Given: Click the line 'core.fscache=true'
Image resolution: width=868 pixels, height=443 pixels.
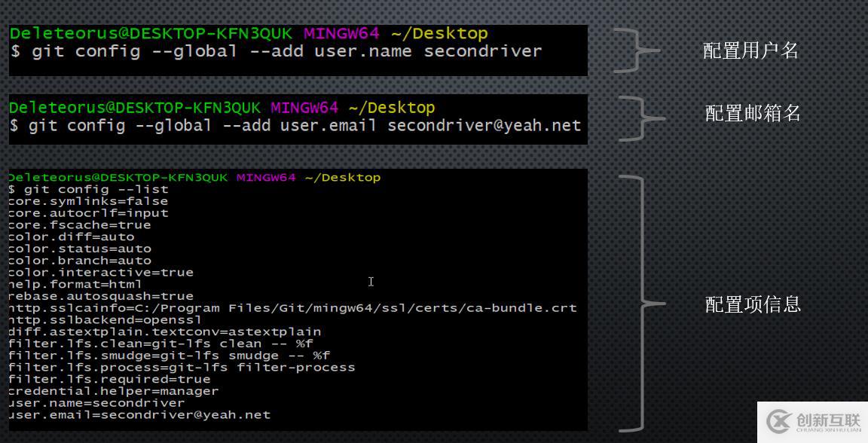Looking at the screenshot, I should [x=80, y=225].
